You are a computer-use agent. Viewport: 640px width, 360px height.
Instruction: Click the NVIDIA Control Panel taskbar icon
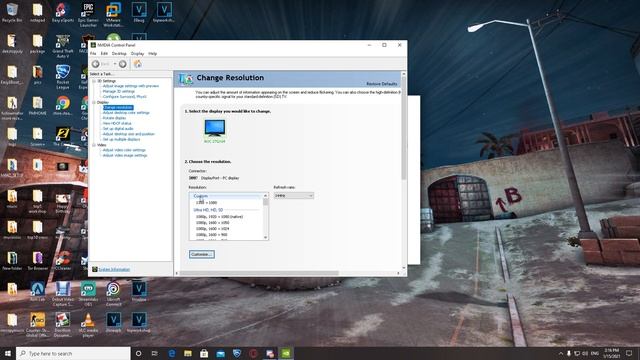point(286,353)
